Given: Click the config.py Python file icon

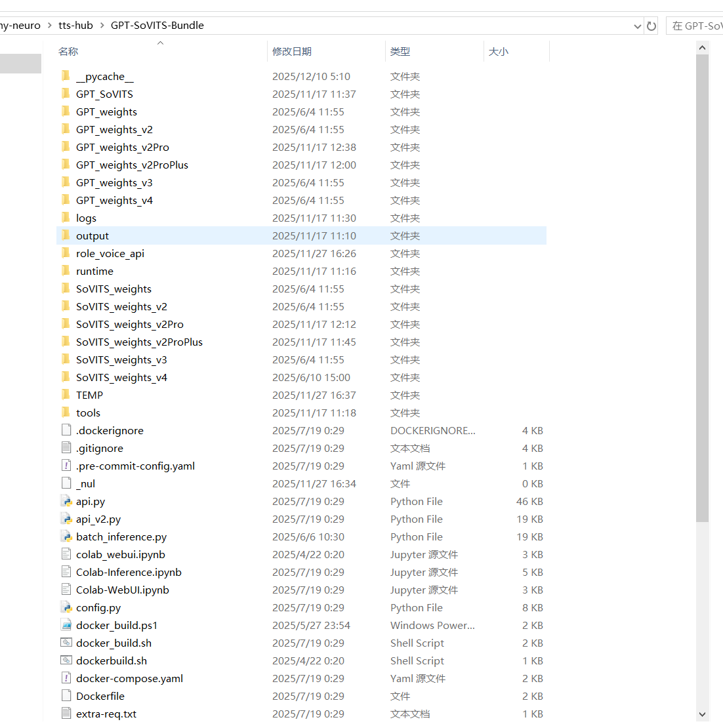Looking at the screenshot, I should tap(66, 608).
